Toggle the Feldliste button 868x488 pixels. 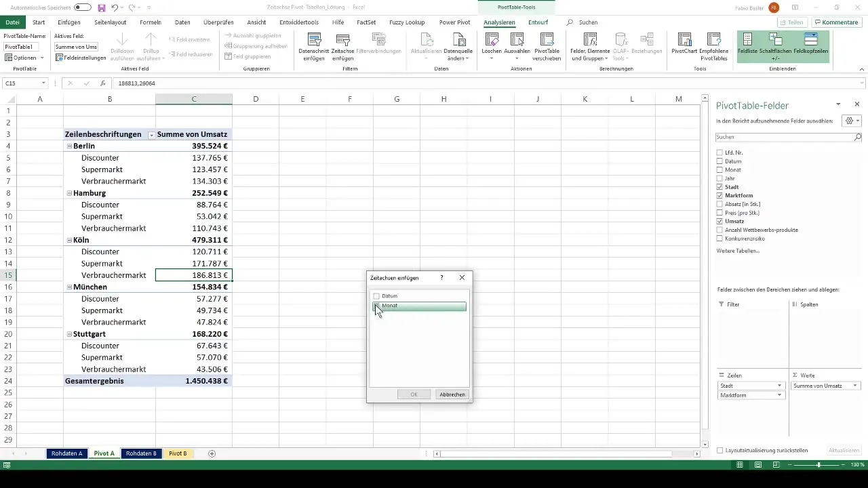click(x=748, y=46)
